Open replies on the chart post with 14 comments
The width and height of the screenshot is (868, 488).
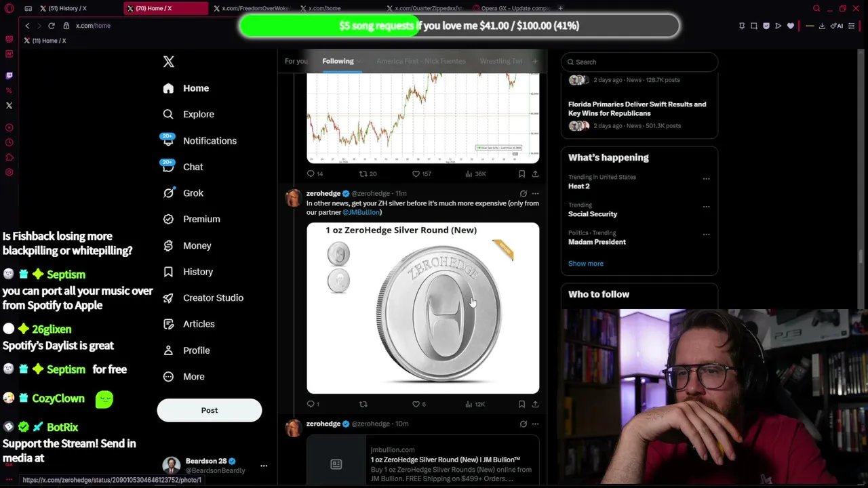coord(315,174)
